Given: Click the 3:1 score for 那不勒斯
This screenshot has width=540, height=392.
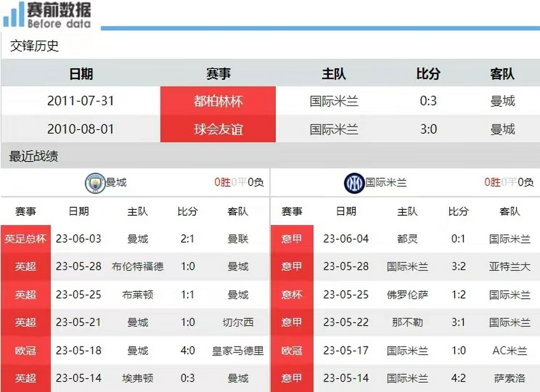Looking at the screenshot, I should click(x=458, y=322).
